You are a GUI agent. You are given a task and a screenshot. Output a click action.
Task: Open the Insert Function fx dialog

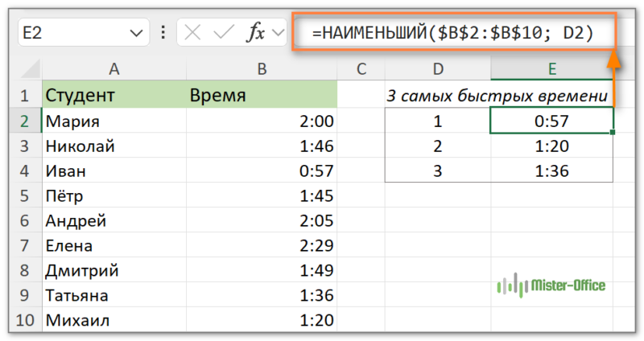pyautogui.click(x=256, y=33)
